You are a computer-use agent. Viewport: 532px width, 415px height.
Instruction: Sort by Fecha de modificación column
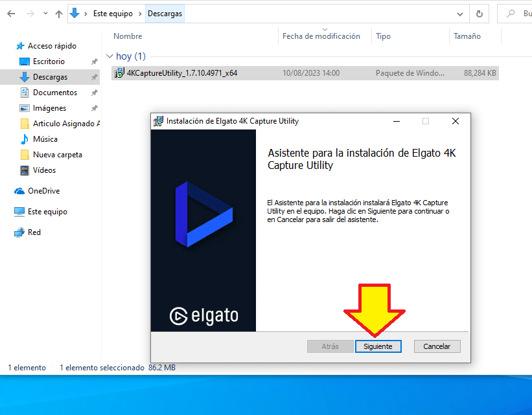click(321, 36)
